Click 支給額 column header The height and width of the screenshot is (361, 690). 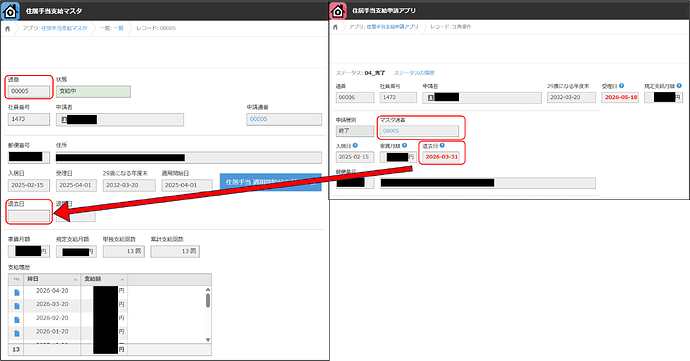coord(104,280)
